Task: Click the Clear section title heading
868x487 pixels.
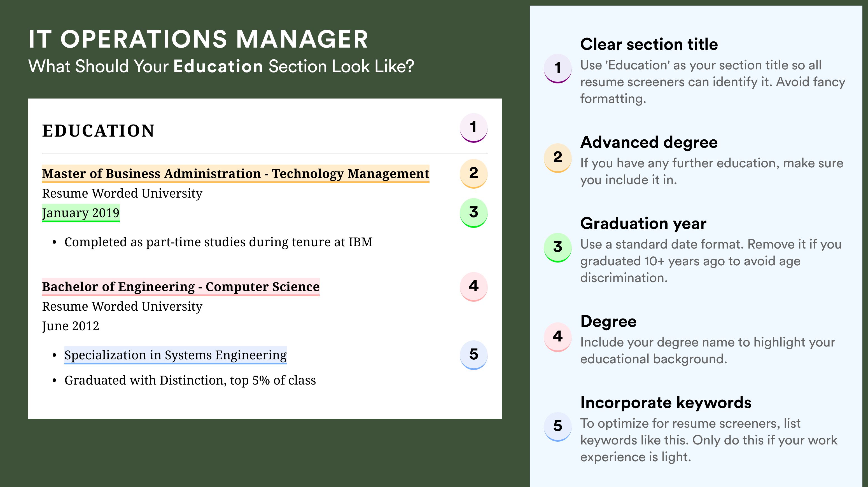Action: pyautogui.click(x=649, y=45)
